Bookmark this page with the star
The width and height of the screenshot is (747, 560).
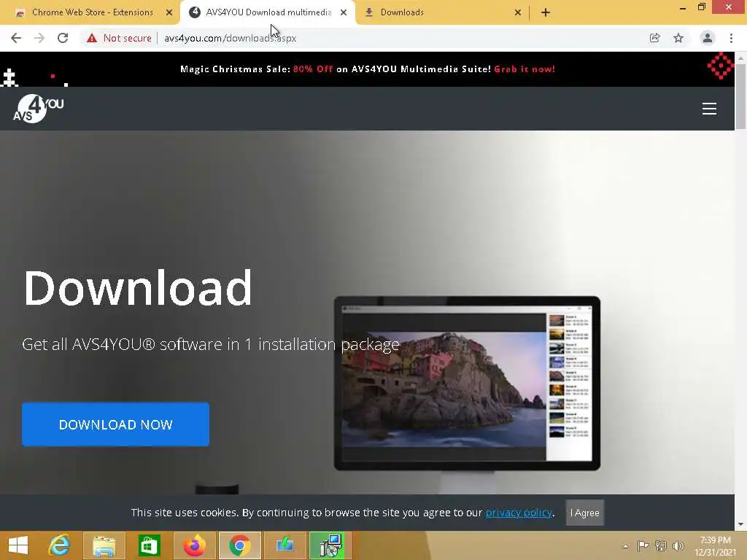678,38
